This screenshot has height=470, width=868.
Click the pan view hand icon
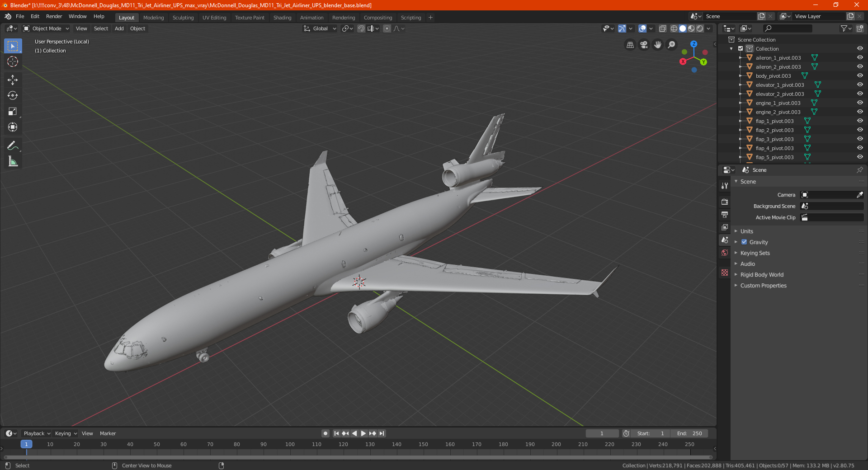658,45
